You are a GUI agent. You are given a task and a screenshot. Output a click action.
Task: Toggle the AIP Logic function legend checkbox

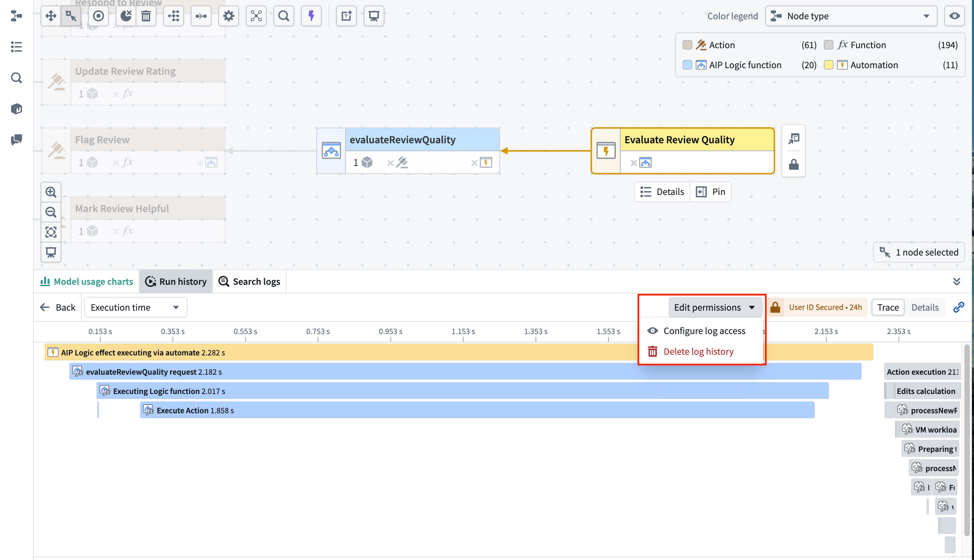687,65
